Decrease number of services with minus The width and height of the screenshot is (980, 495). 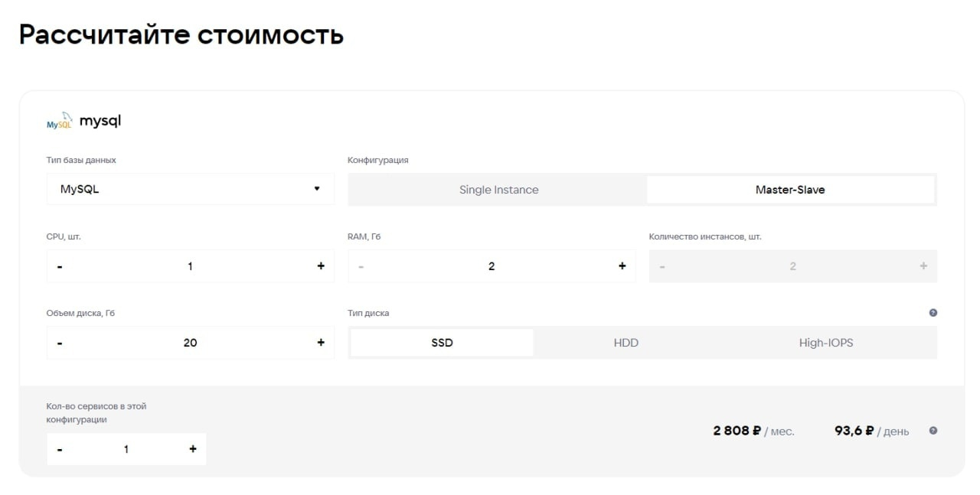(x=60, y=449)
